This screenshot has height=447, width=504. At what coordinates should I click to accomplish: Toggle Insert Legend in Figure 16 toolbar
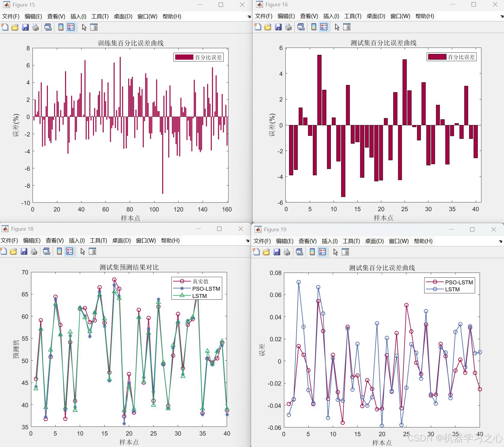tap(324, 27)
